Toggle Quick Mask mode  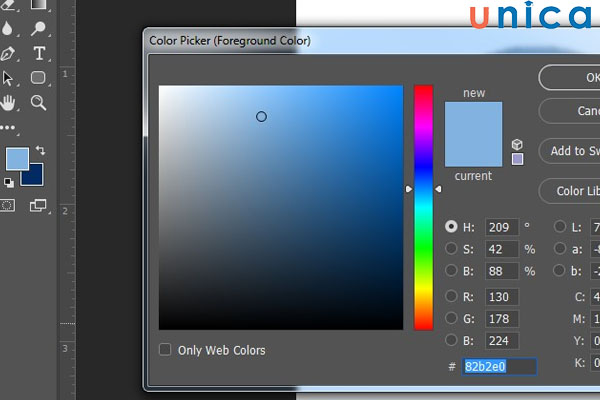7,206
